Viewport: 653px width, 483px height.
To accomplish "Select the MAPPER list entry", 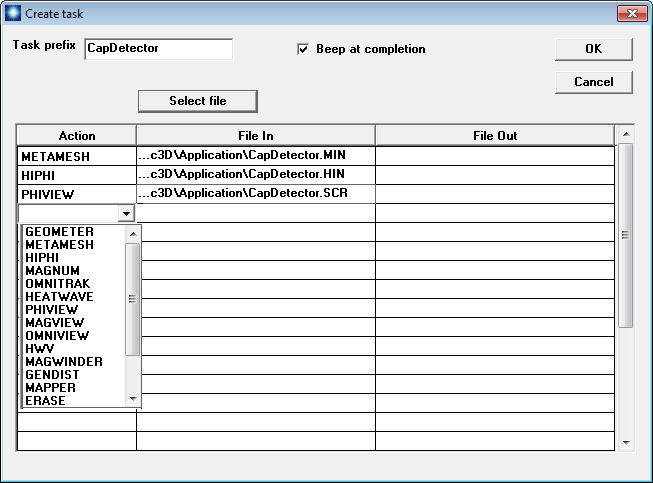I will tap(50, 388).
